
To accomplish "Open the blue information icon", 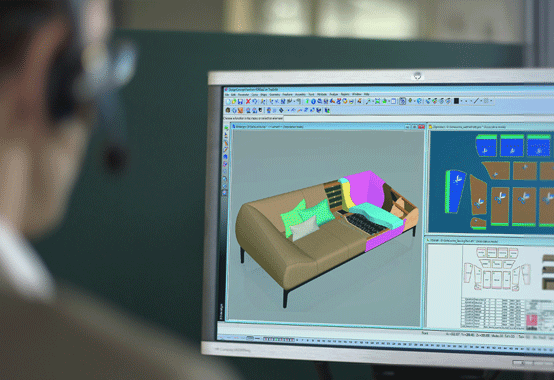I will coord(313,102).
